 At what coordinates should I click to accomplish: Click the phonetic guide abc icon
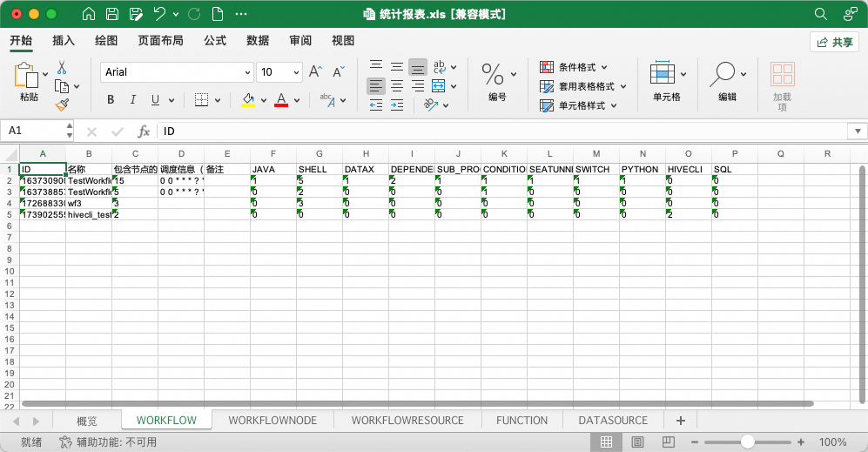click(x=327, y=99)
